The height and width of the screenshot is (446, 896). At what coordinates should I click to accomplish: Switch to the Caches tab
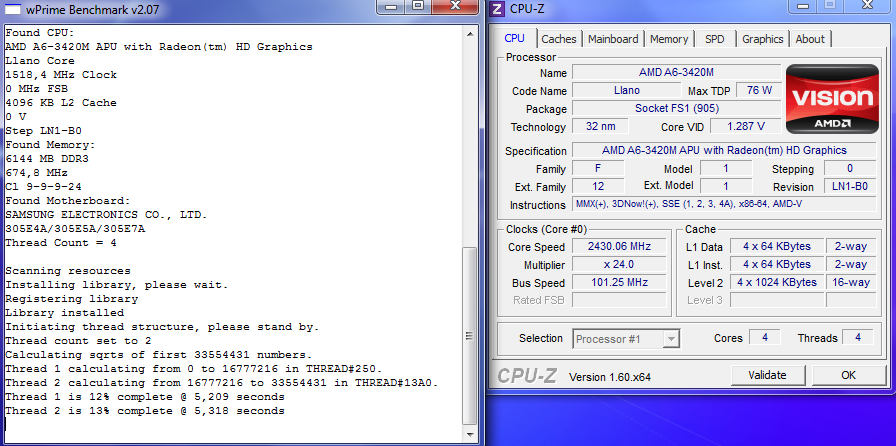pos(559,39)
